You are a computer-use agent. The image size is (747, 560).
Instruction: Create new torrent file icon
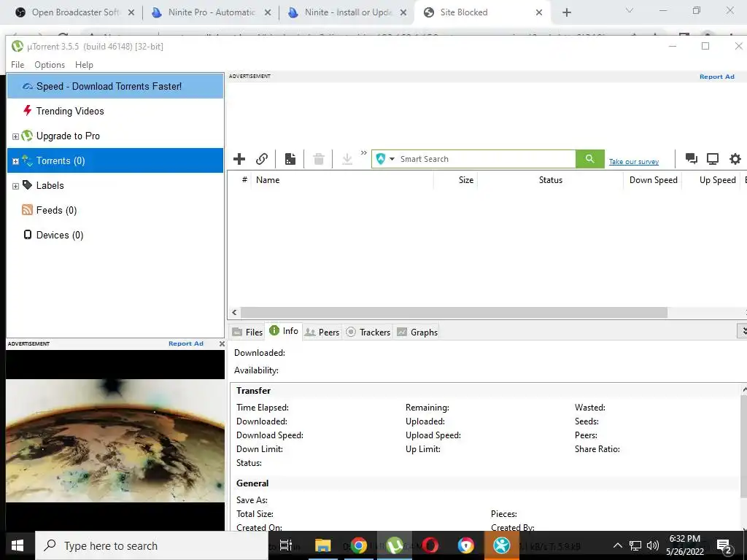click(290, 159)
